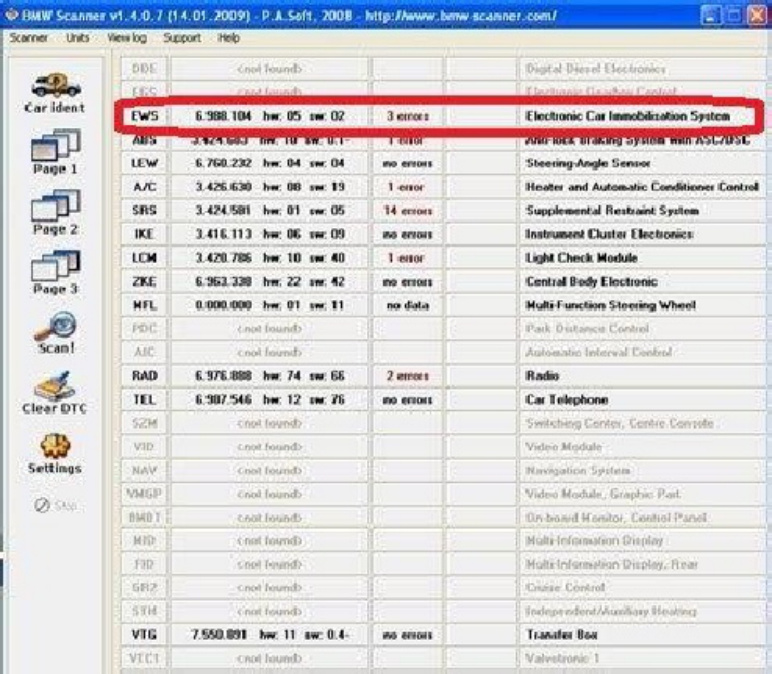Minimize the BMW Scanner window
Viewport: 772px width, 674px height.
click(710, 15)
